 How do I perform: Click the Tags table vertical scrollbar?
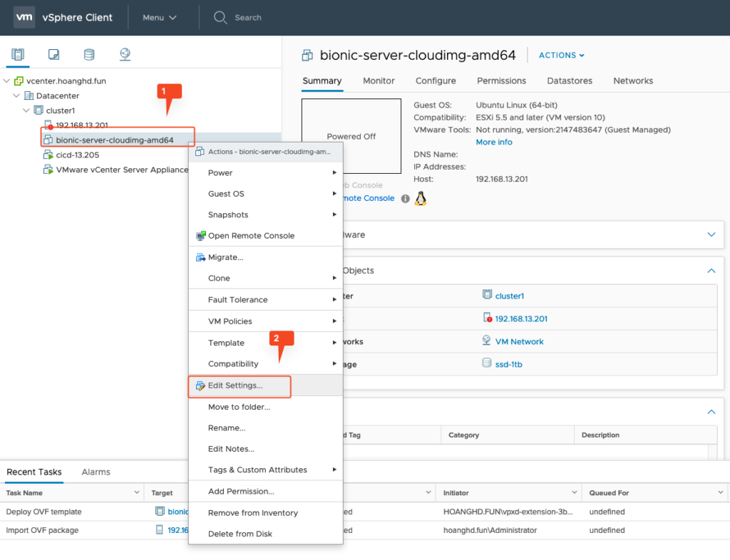712,452
